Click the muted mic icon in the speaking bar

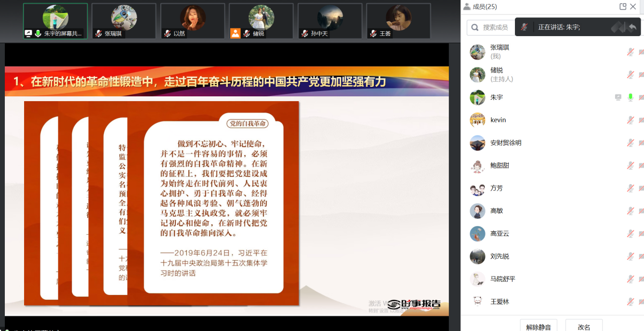coord(524,27)
